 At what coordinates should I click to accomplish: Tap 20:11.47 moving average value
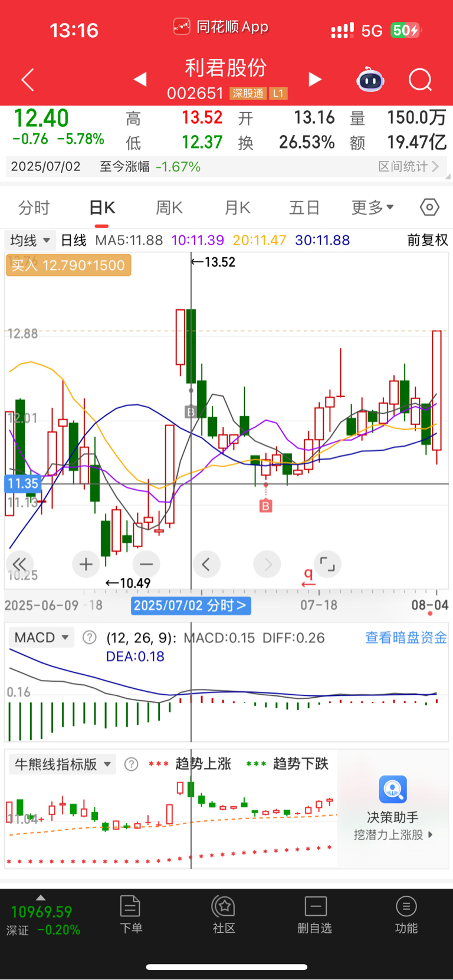[260, 240]
